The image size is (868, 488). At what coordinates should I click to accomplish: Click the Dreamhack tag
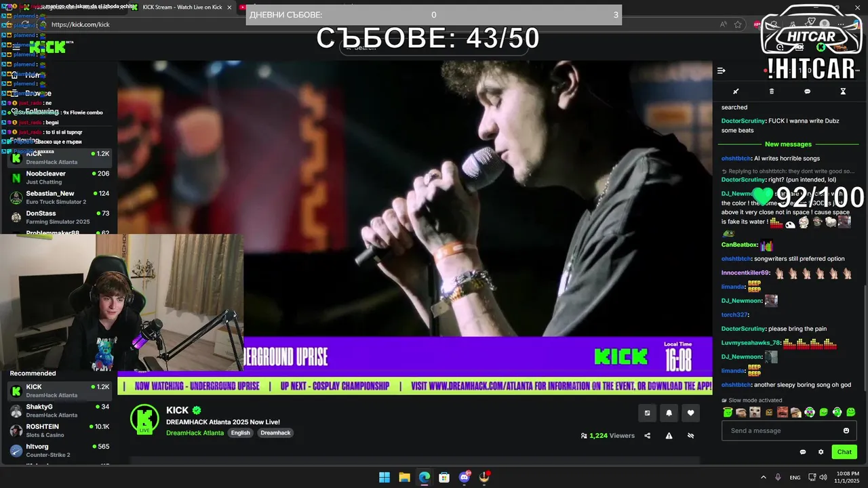(x=275, y=433)
